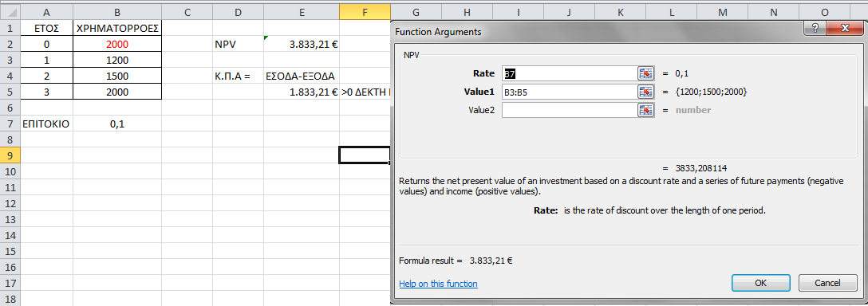The height and width of the screenshot is (306, 868).
Task: Select the interest rate cell 0,1
Action: pos(116,124)
